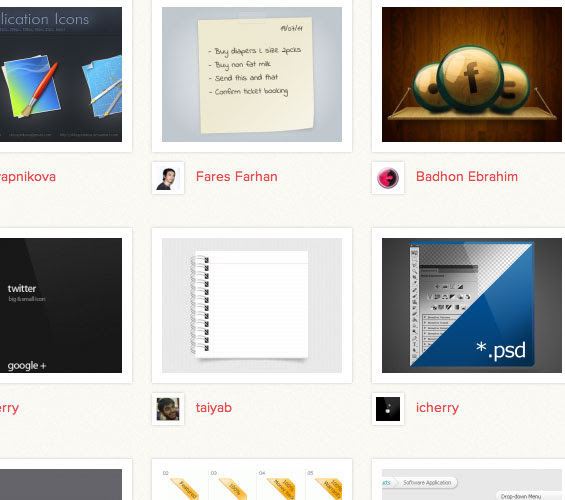Image resolution: width=565 pixels, height=500 pixels.
Task: Click Fares Farhan's avatar photo
Action: [x=168, y=178]
